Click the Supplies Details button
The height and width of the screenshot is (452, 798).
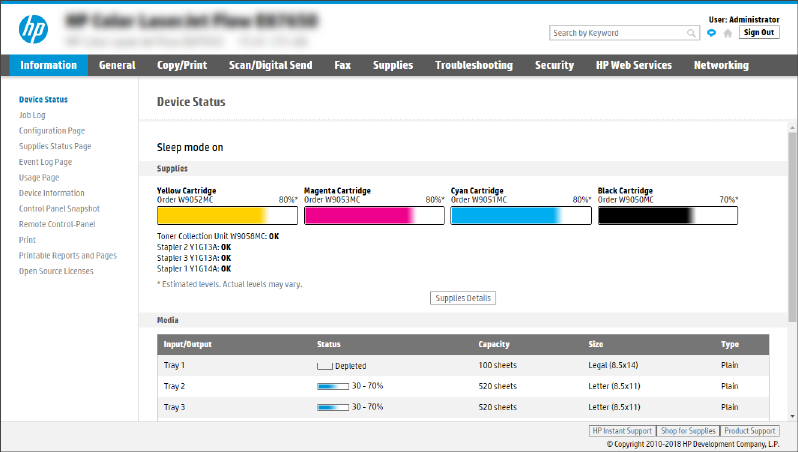pos(463,298)
